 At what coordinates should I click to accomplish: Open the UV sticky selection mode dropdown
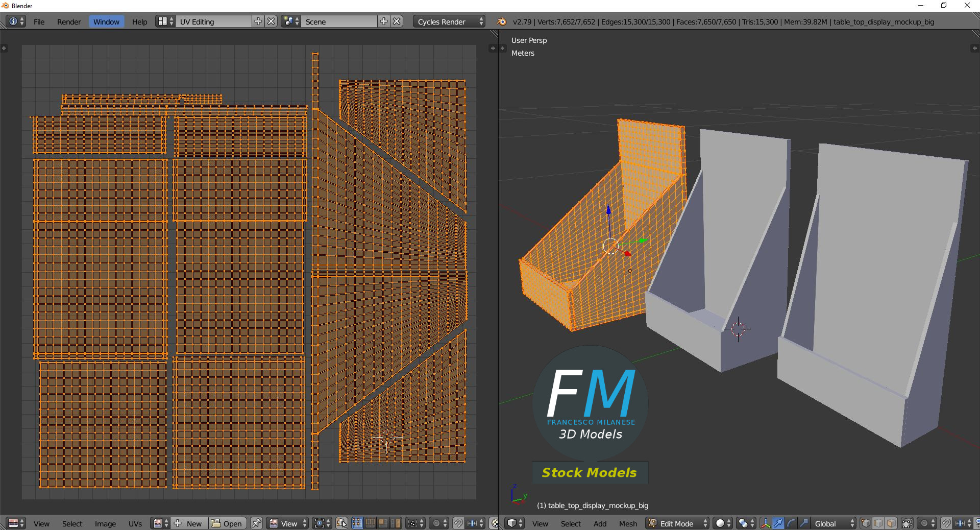[415, 523]
